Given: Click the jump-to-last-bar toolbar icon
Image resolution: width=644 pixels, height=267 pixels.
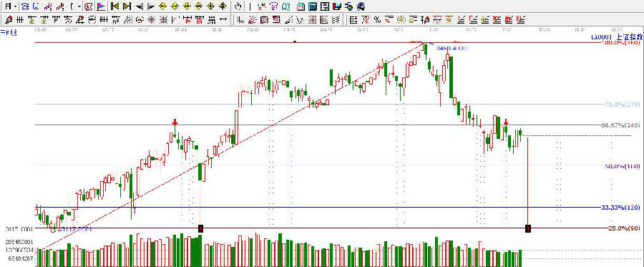Looking at the screenshot, I should point(127,6).
